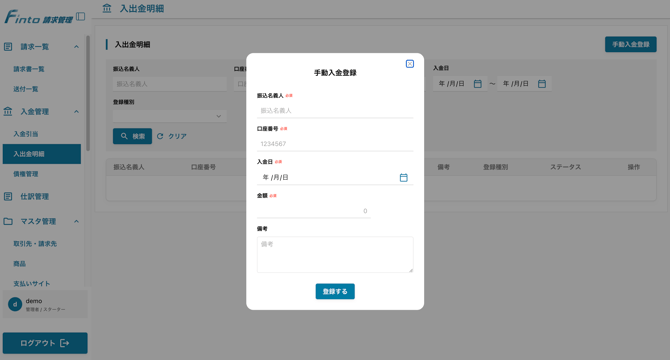Click the 仕訳管理 icon

tap(8, 196)
